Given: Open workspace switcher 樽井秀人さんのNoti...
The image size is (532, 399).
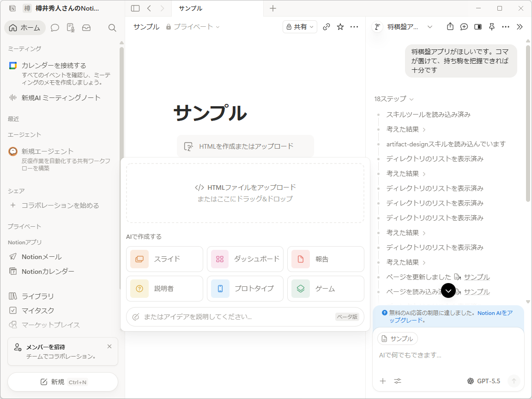Looking at the screenshot, I should 61,8.
